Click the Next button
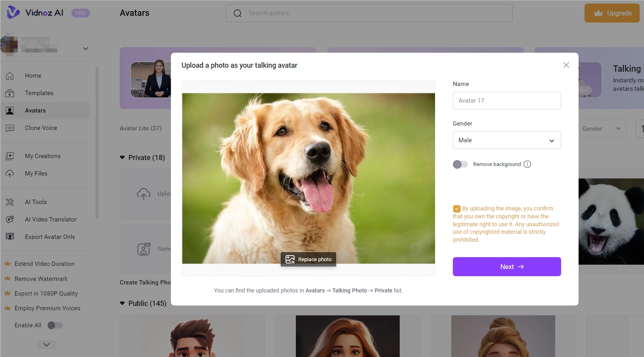Viewport: 644px width, 357px height. [507, 267]
